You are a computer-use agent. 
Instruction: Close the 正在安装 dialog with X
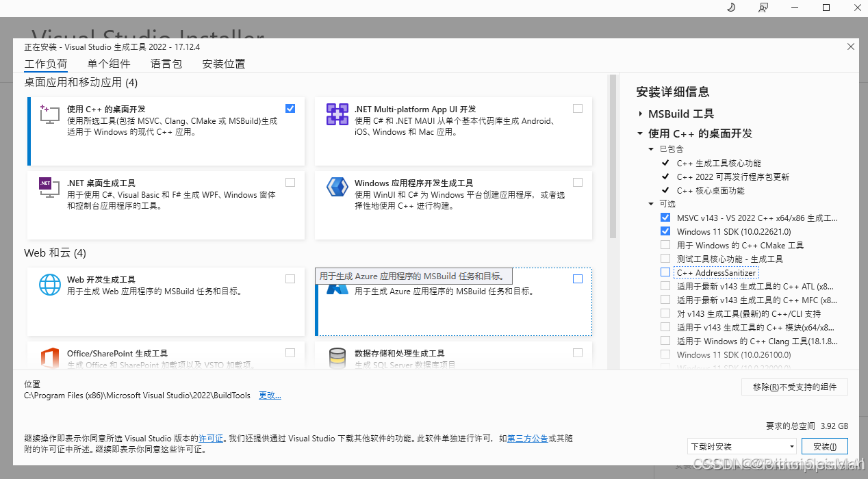tap(851, 47)
